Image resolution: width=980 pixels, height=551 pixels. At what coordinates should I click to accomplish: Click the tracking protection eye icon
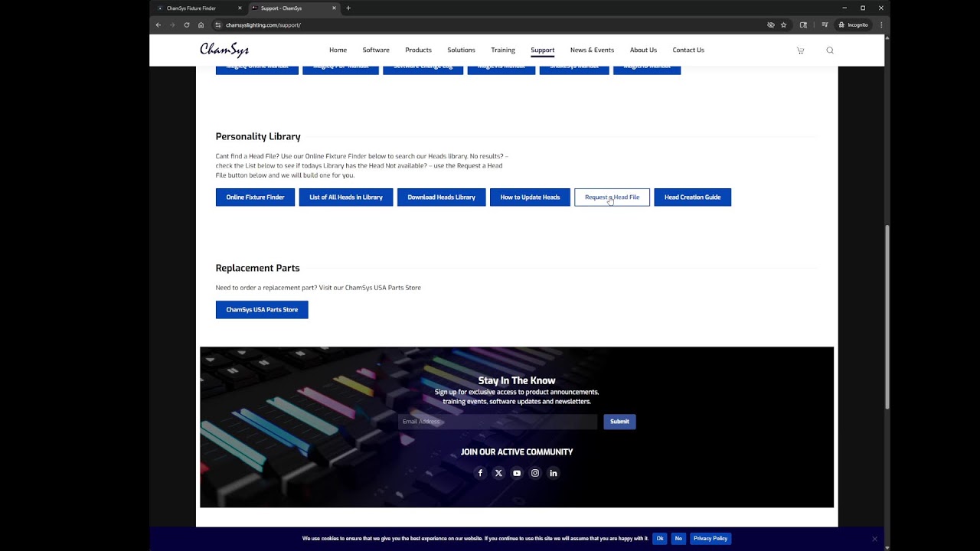pyautogui.click(x=771, y=24)
